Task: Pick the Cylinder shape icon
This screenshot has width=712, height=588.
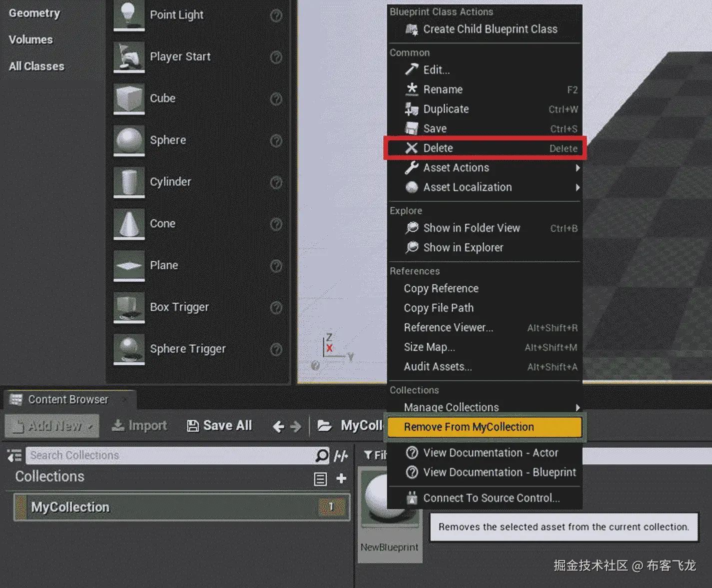Action: click(129, 182)
